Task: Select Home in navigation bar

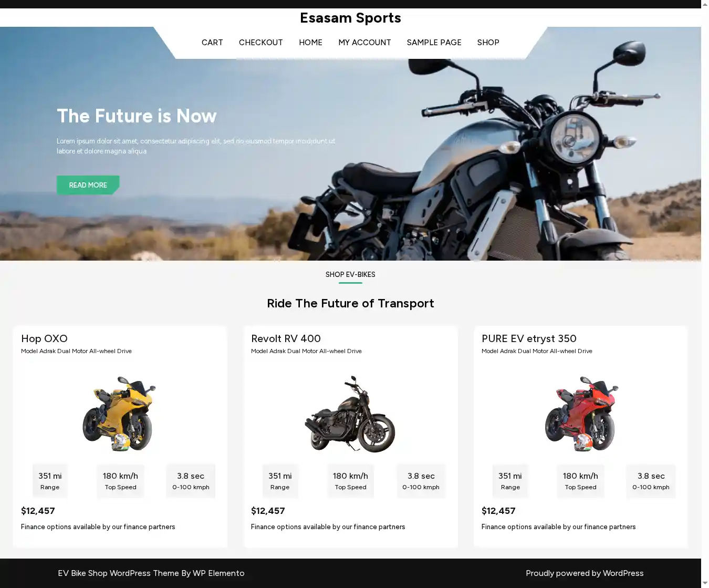Action: tap(310, 43)
